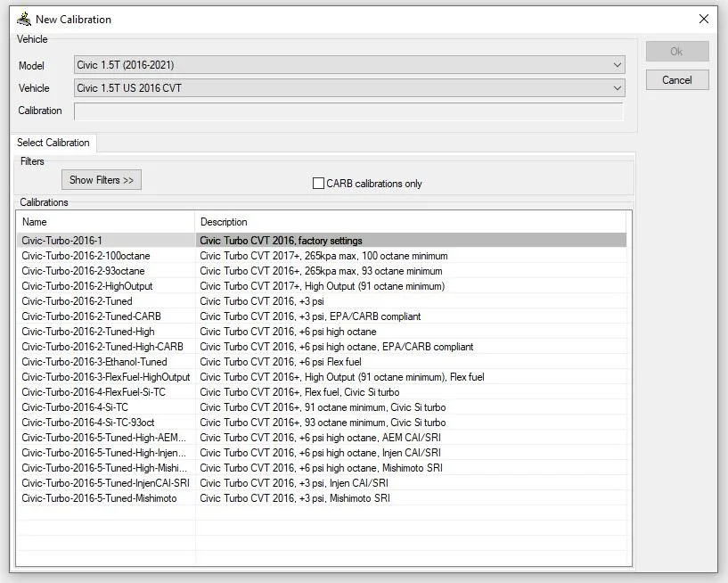Select Civic-Turbo-2016-5-Tuned-Mishimoto row

pos(322,498)
